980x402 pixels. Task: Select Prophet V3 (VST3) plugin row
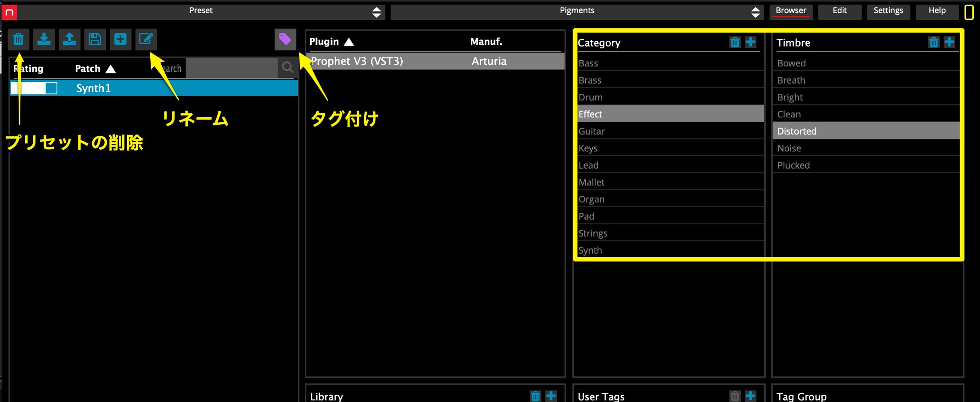(436, 61)
